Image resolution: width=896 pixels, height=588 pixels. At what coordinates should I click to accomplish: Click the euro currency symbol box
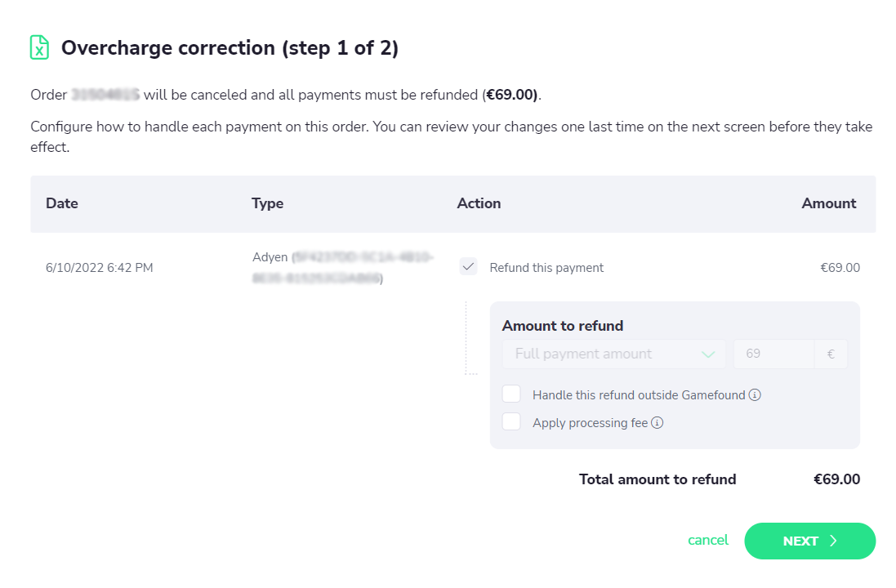pos(831,354)
